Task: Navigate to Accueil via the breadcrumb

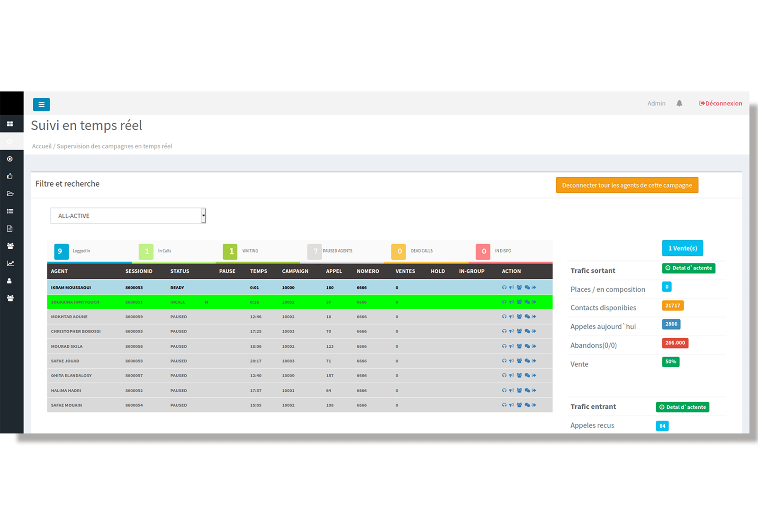Action: (x=42, y=146)
